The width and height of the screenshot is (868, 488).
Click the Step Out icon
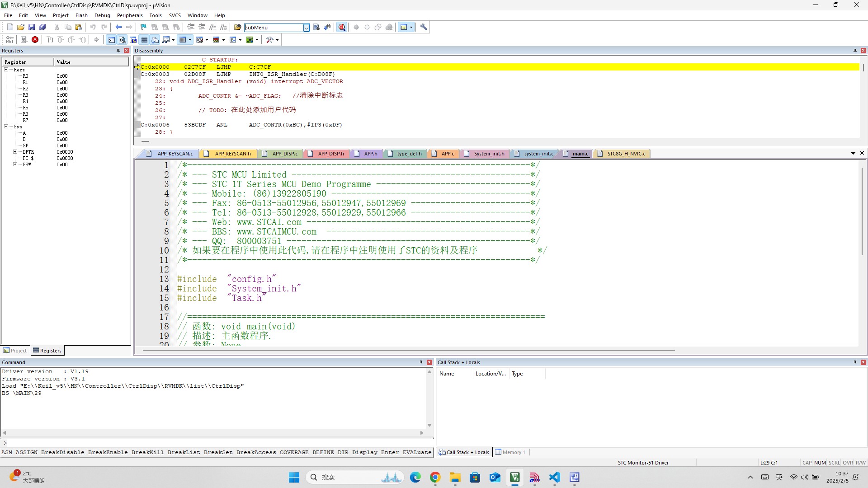point(71,40)
